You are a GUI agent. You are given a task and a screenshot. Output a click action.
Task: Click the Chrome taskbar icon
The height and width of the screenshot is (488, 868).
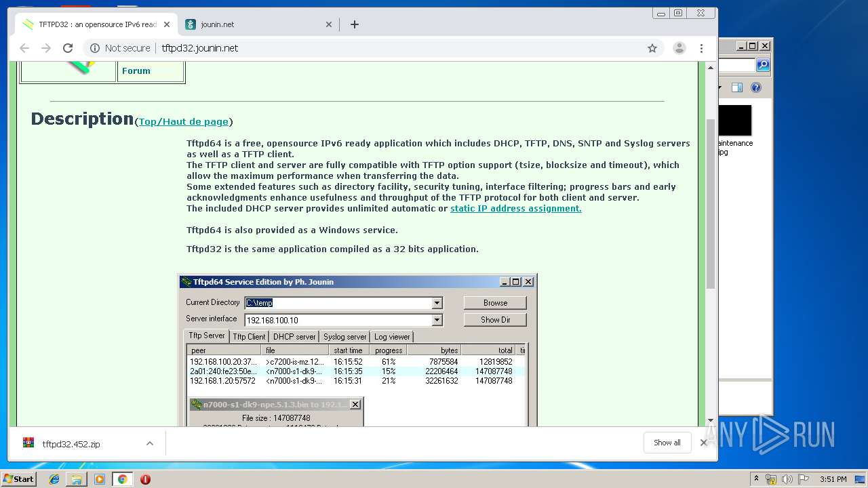tap(122, 479)
